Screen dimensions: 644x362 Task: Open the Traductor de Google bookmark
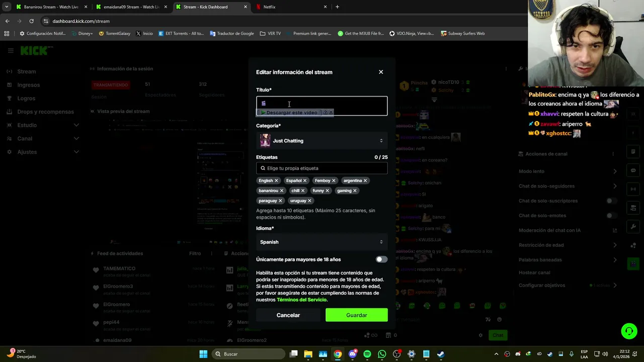(x=232, y=34)
